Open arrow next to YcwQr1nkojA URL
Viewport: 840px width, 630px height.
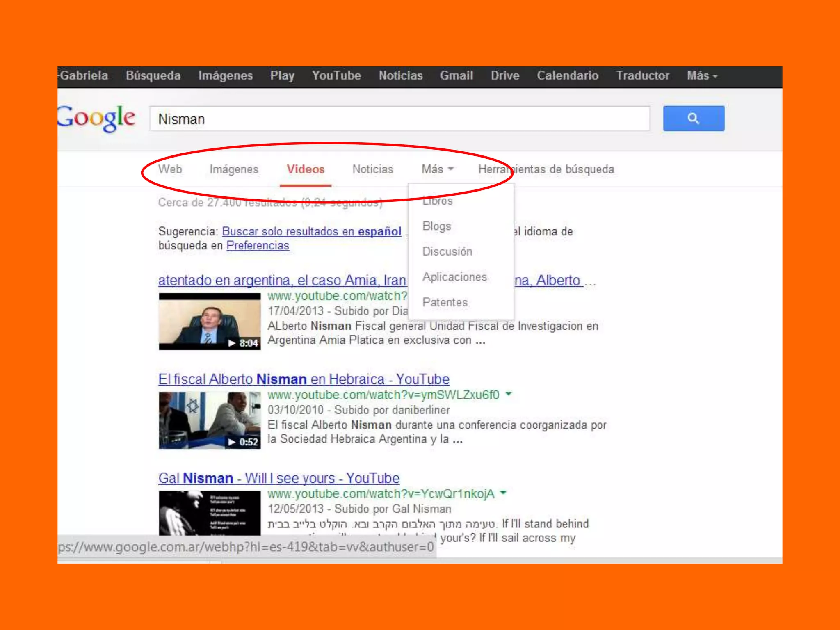[x=504, y=493]
